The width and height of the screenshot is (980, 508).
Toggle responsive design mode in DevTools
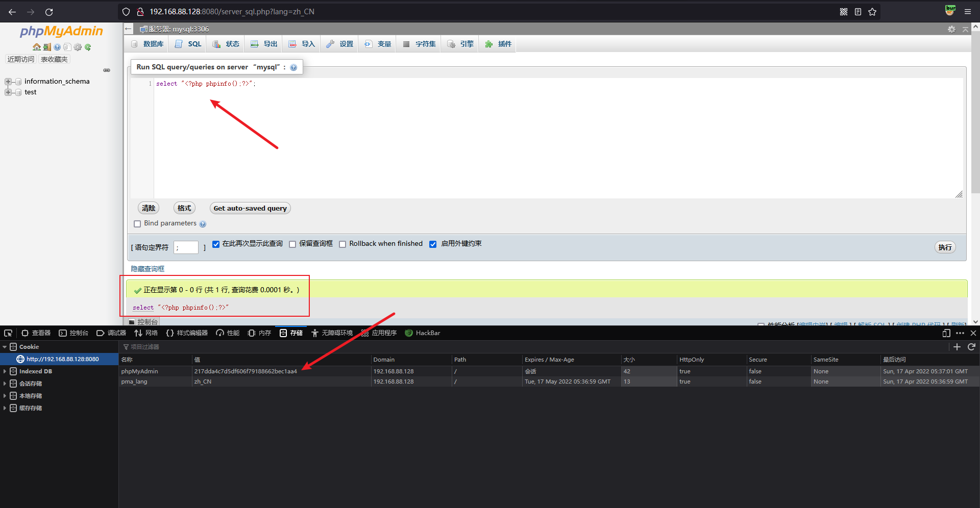pos(946,333)
